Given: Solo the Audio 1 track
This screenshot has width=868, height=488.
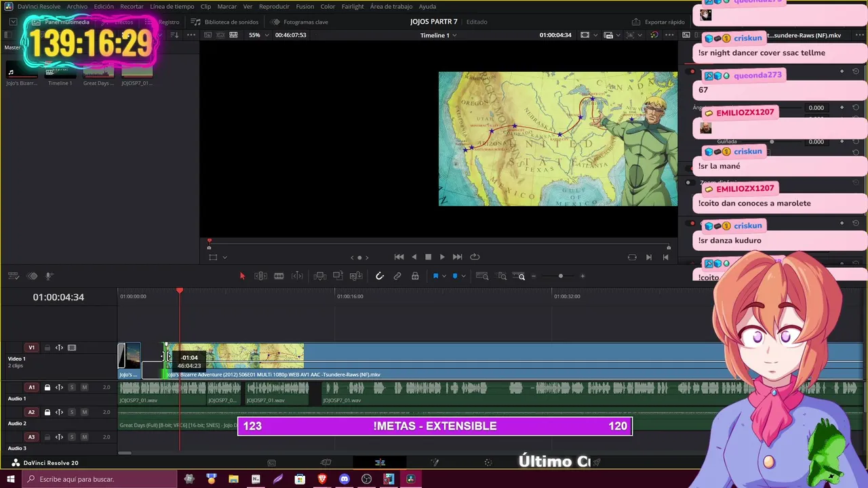Looking at the screenshot, I should [x=72, y=388].
